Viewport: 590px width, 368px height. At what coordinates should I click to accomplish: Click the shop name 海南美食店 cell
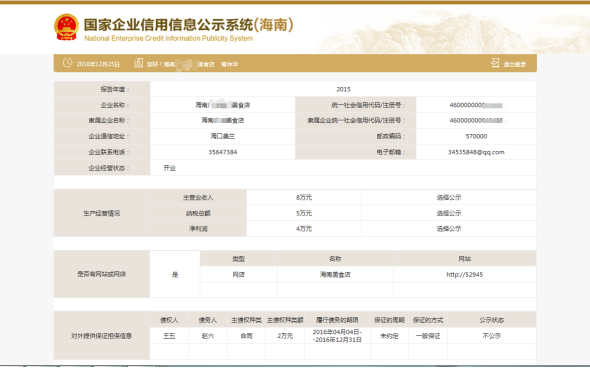[335, 275]
